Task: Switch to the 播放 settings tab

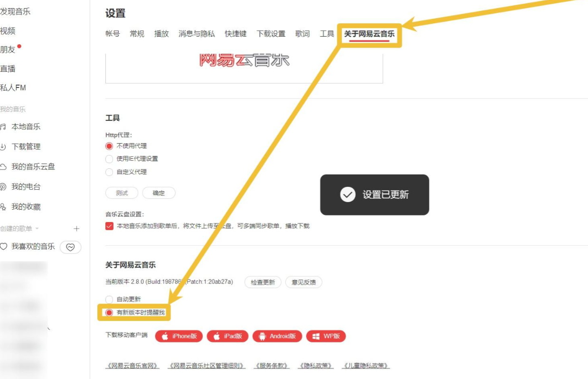Action: (x=161, y=34)
